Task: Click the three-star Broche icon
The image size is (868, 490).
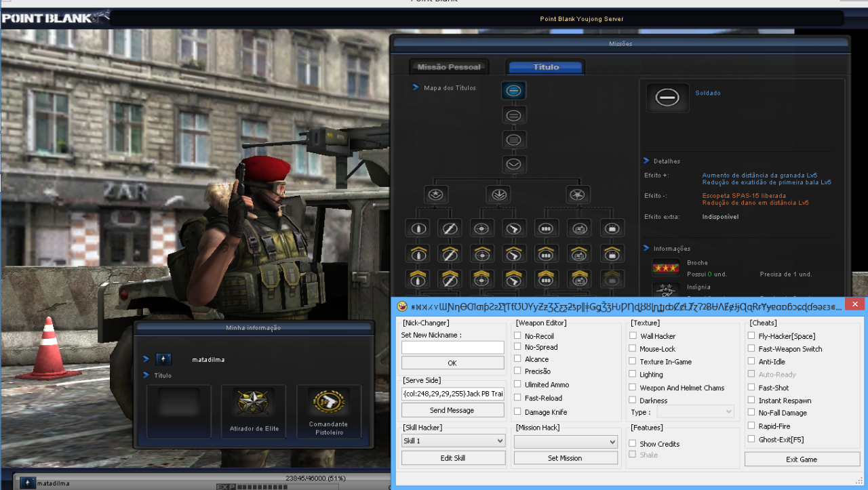Action: click(x=665, y=268)
